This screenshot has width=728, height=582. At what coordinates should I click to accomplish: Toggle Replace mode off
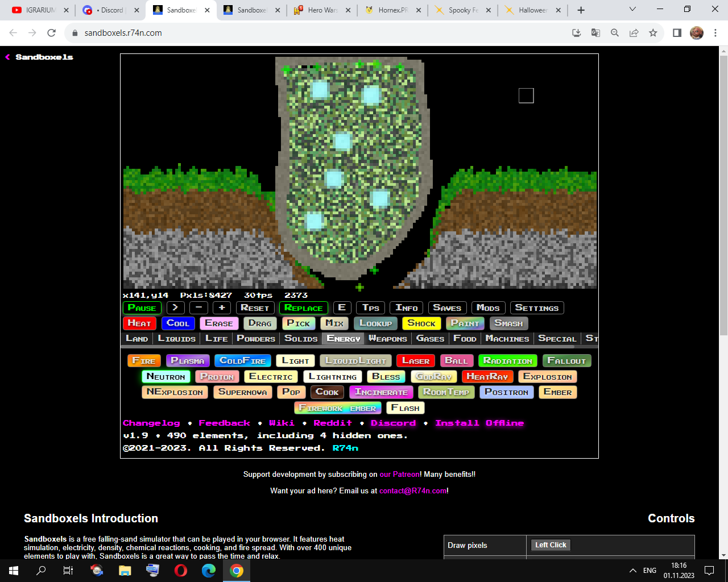tap(303, 307)
